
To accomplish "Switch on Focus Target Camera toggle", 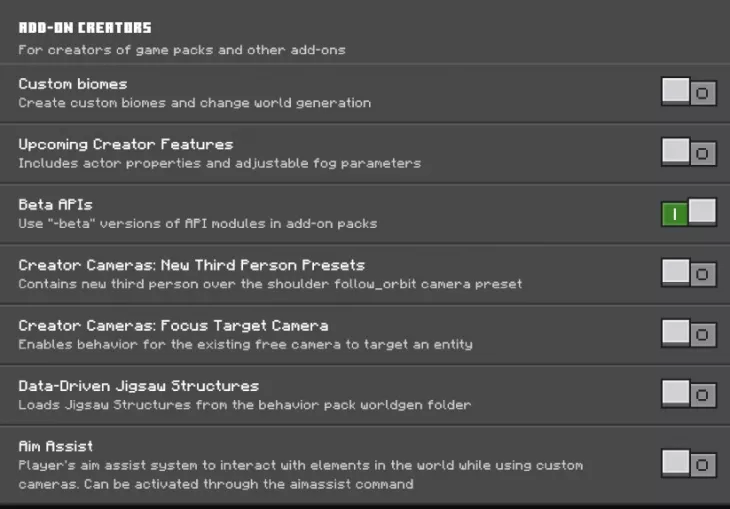I will tap(689, 334).
